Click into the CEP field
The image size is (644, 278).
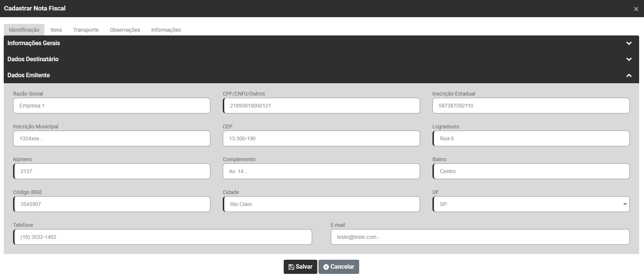(321, 138)
